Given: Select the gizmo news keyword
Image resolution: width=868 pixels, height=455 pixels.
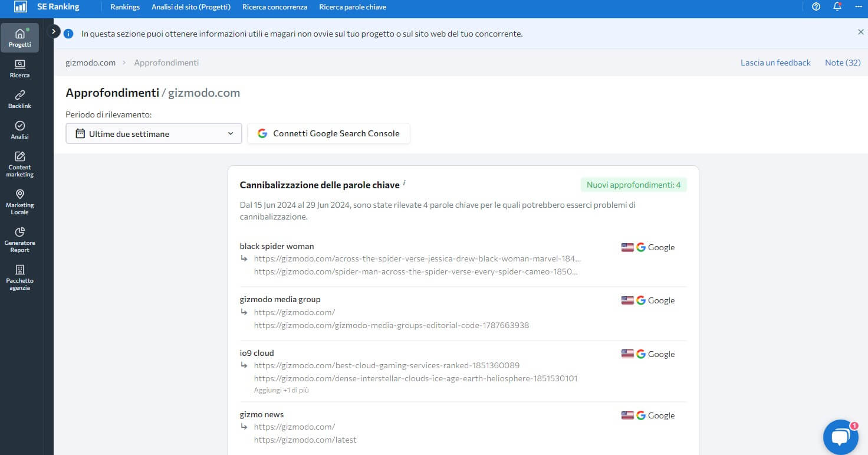Looking at the screenshot, I should click(262, 414).
